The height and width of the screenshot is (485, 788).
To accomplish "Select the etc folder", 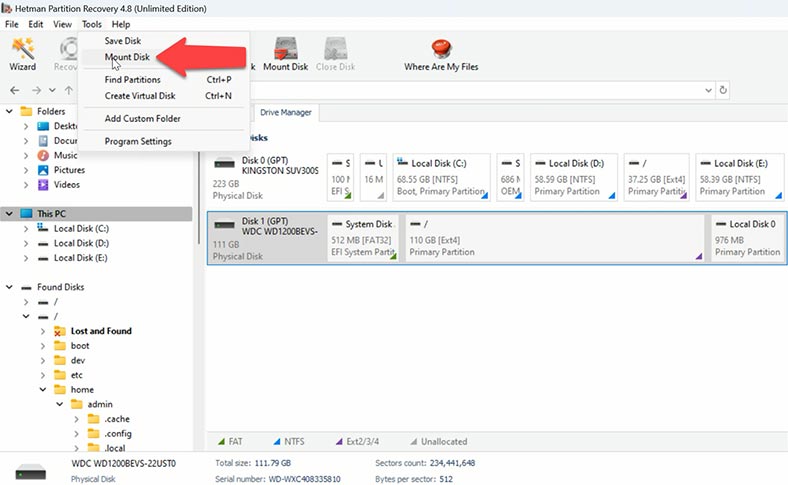I will [76, 375].
